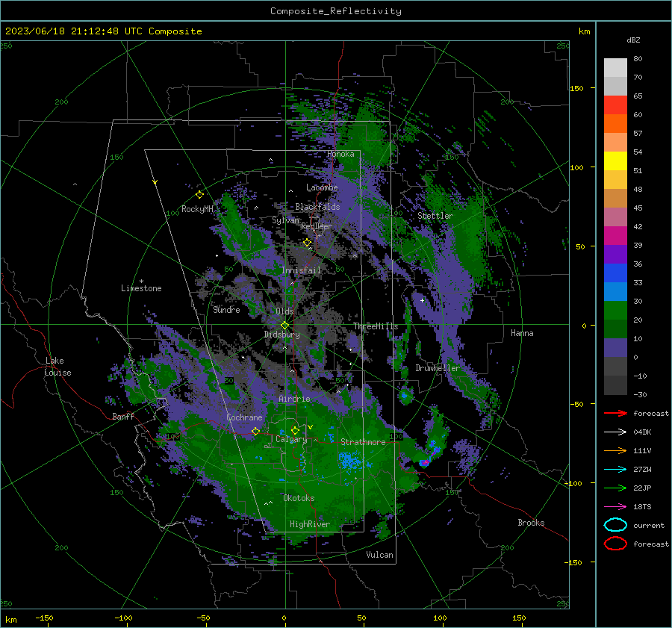Select the orange 111V arrow icon
The height and width of the screenshot is (628, 672).
(615, 450)
